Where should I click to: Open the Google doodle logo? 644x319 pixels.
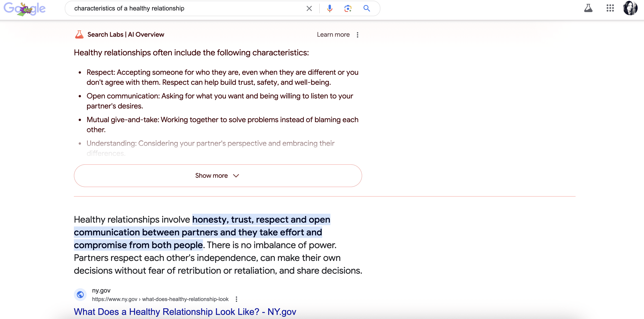pos(24,9)
